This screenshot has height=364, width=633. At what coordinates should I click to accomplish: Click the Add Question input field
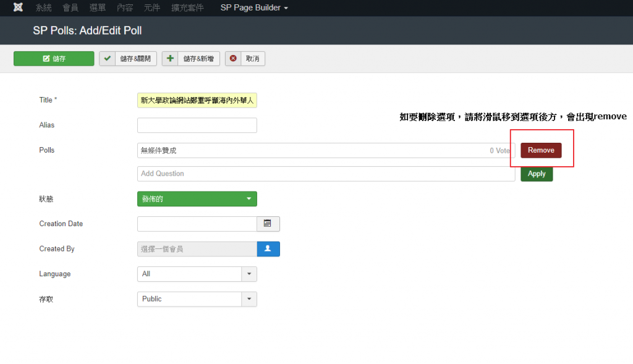click(x=326, y=174)
